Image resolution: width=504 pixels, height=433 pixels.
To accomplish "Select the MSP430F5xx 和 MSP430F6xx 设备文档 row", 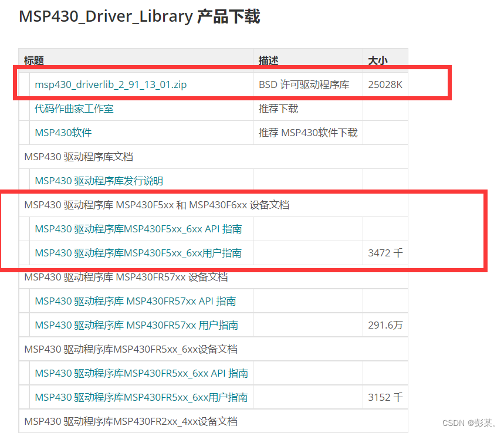I will pyautogui.click(x=214, y=205).
